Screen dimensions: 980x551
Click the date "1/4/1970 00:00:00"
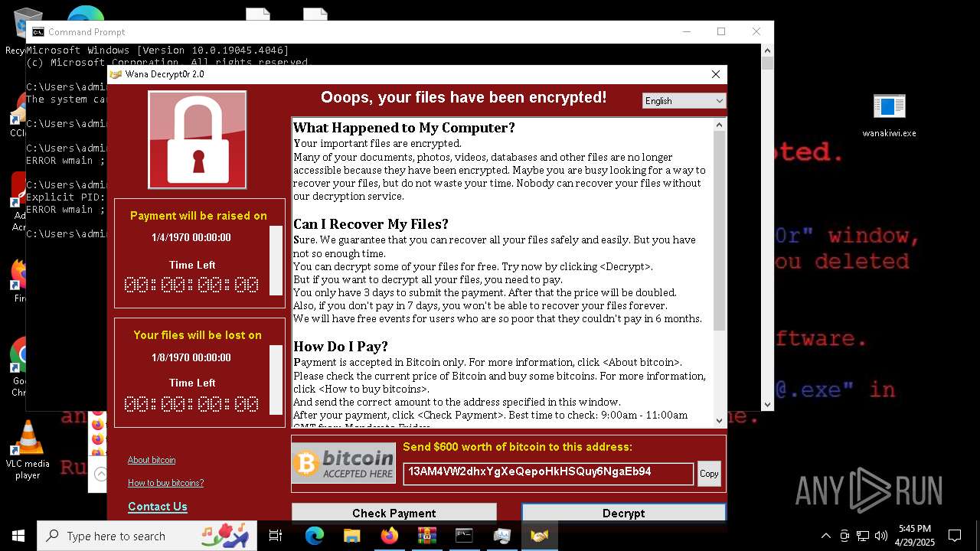191,237
